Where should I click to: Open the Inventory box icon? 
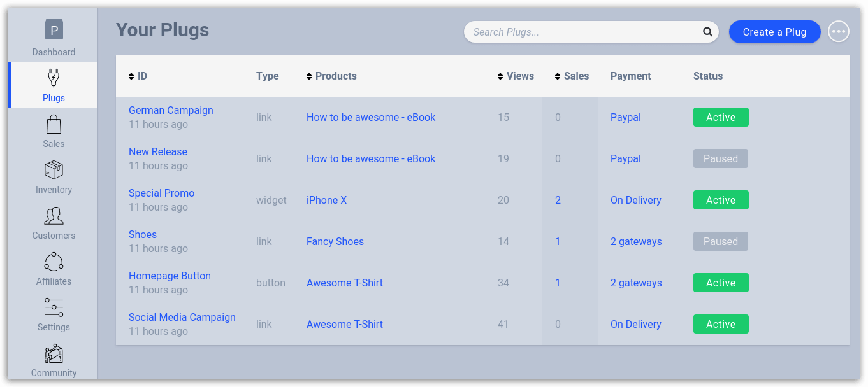point(54,170)
